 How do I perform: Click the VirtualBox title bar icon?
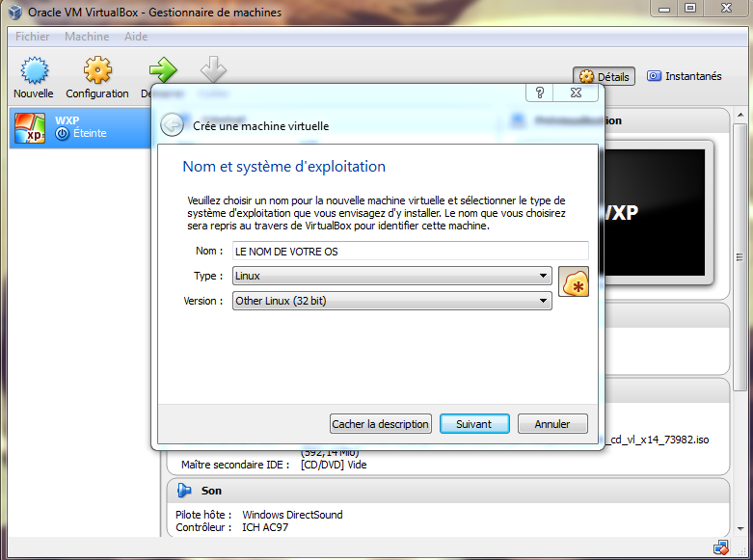coord(15,12)
